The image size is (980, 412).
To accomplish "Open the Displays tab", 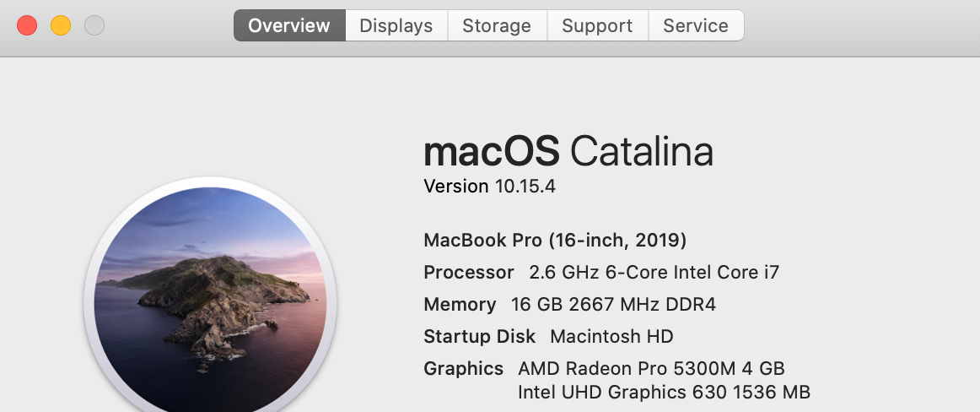I will click(396, 25).
